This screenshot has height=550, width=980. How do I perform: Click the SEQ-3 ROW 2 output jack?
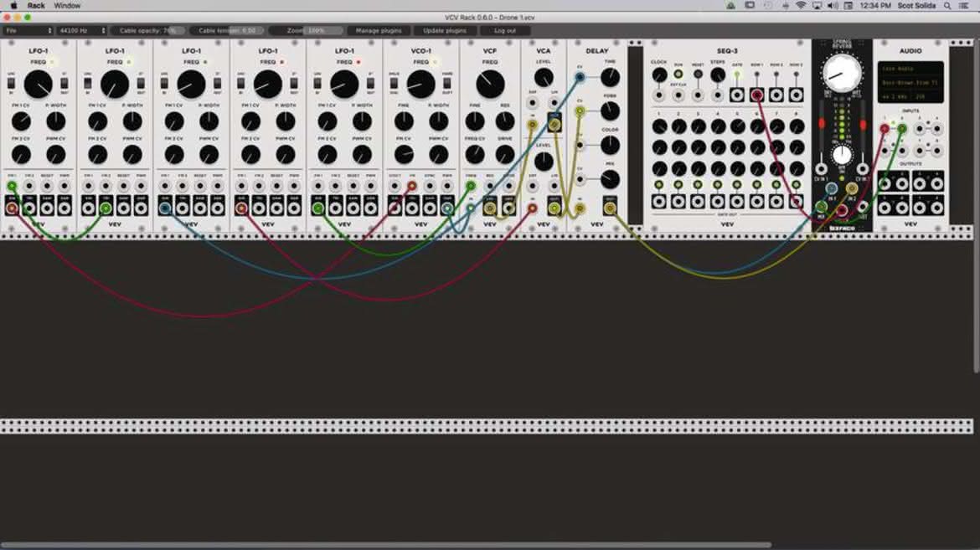[x=776, y=95]
